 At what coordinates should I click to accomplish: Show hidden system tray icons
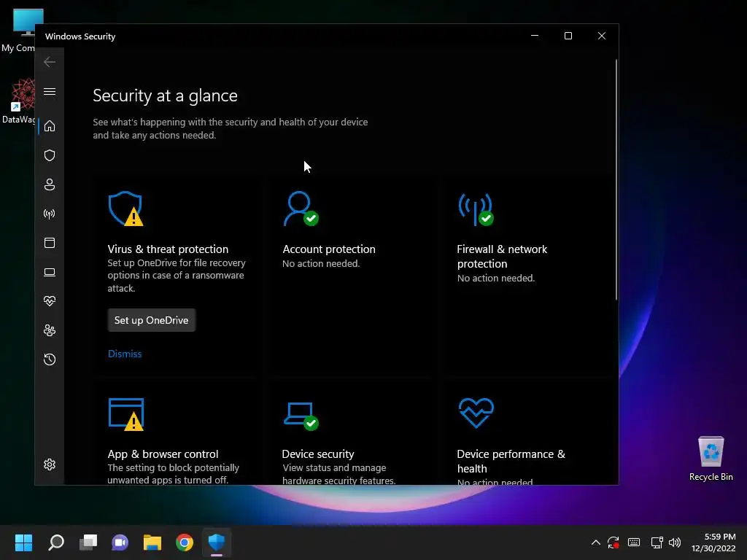[595, 542]
